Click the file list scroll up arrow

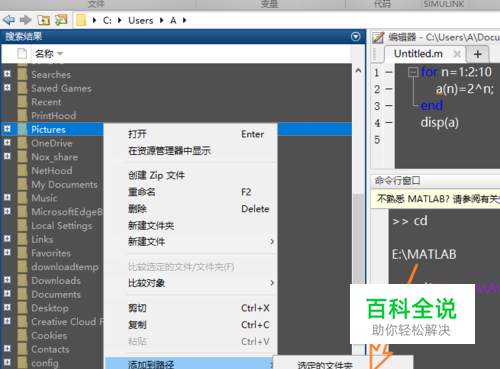(358, 70)
